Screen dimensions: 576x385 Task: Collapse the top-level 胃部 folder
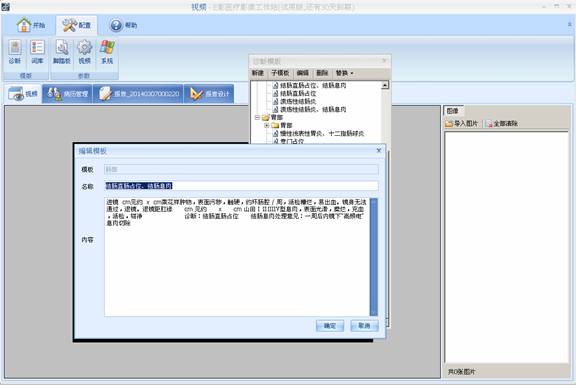tap(257, 118)
